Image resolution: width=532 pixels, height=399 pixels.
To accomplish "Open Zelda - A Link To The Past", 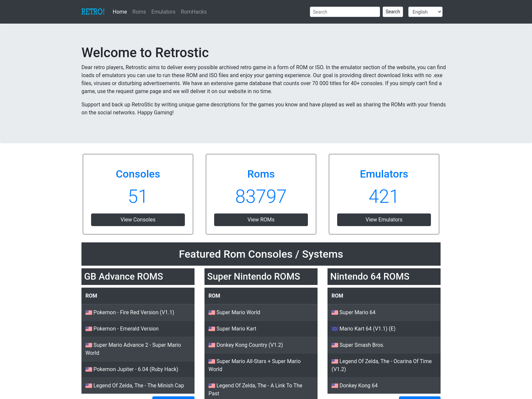I will [x=255, y=390].
